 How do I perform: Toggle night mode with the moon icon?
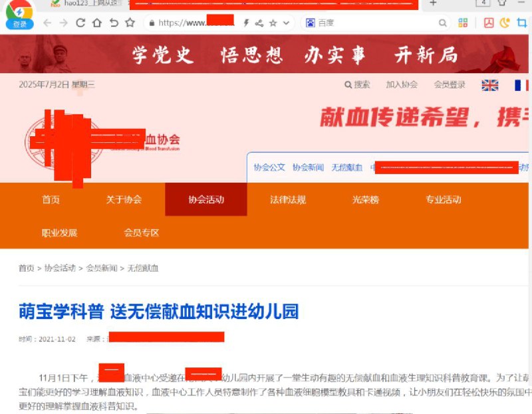[504, 22]
